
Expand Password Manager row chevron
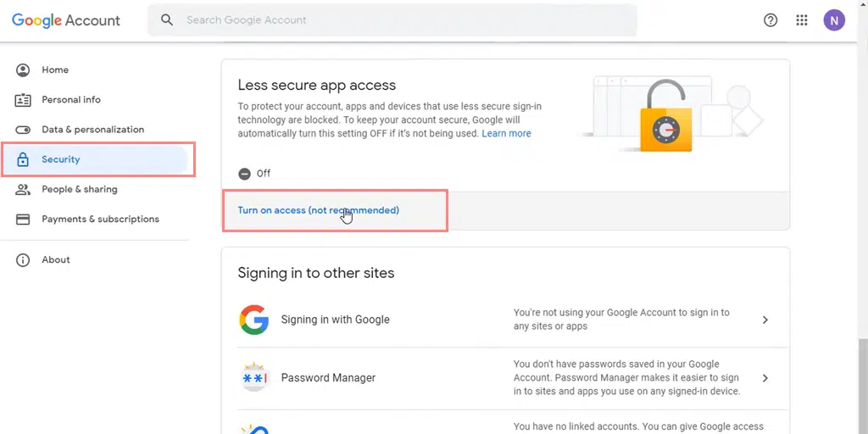pyautogui.click(x=765, y=378)
